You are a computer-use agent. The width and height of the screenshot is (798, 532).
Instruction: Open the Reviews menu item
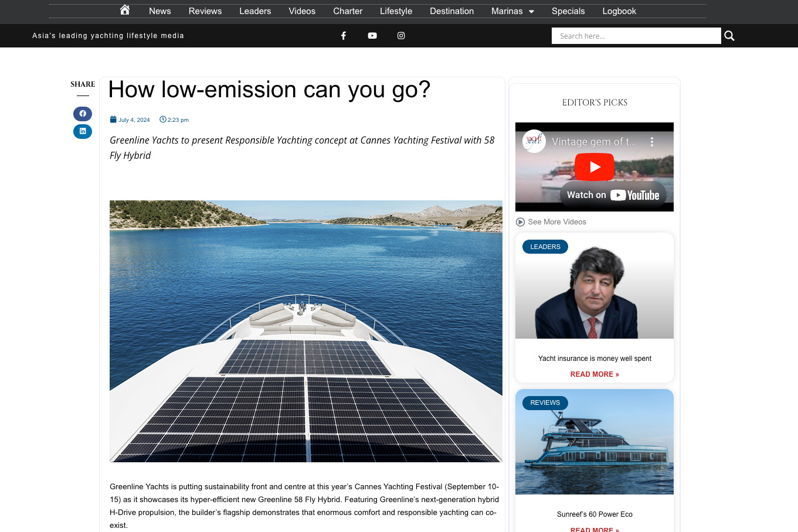pos(205,11)
